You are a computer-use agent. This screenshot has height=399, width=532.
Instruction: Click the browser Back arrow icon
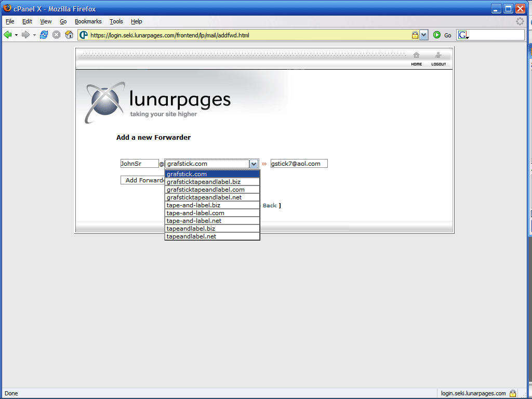click(x=8, y=35)
